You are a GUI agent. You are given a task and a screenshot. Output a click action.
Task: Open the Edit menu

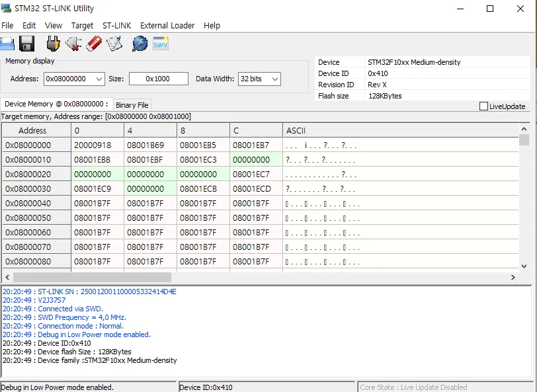[x=29, y=26]
